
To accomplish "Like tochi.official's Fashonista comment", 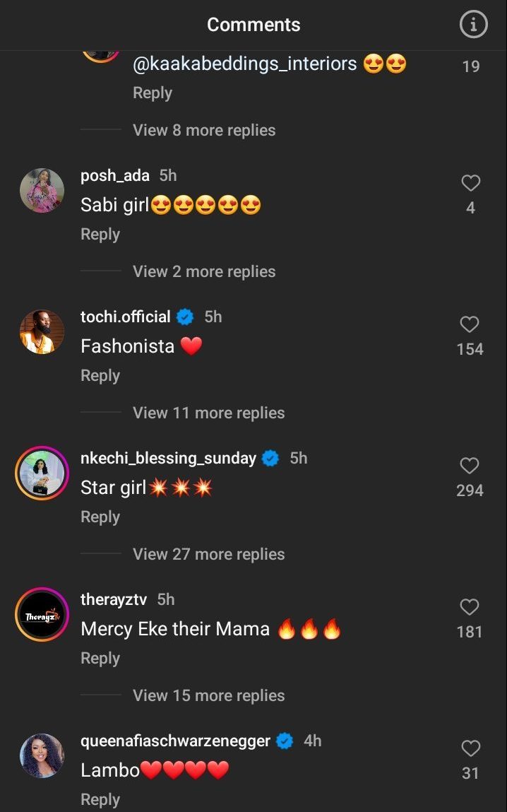I will point(470,325).
